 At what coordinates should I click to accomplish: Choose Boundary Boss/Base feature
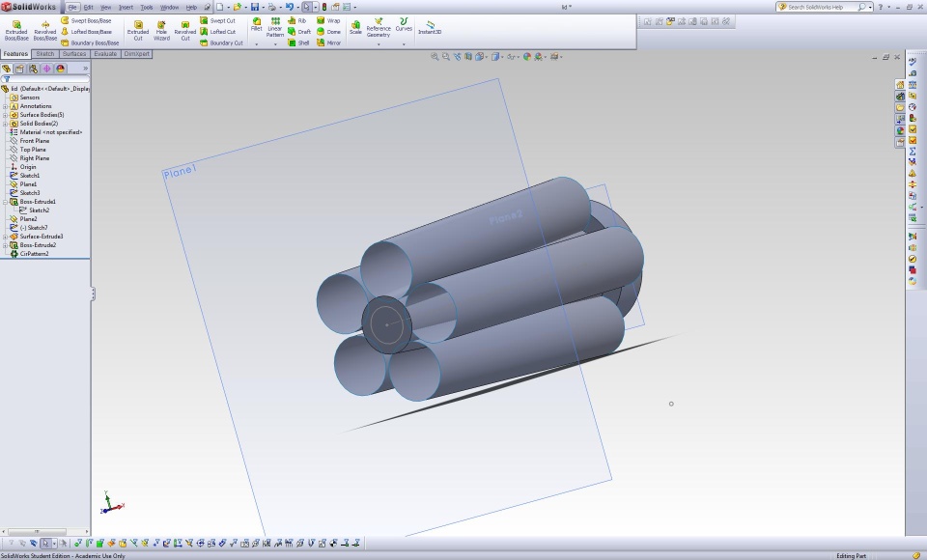[x=90, y=42]
